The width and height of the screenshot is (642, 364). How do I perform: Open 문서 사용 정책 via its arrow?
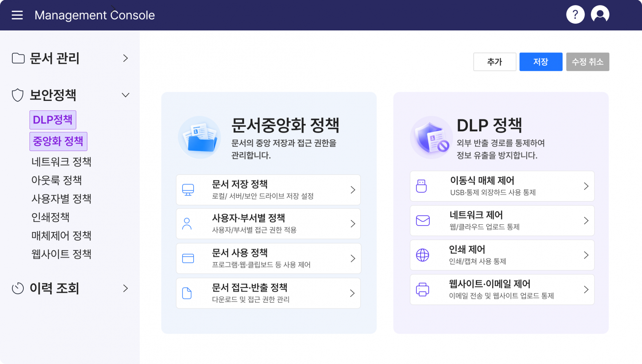coord(353,258)
